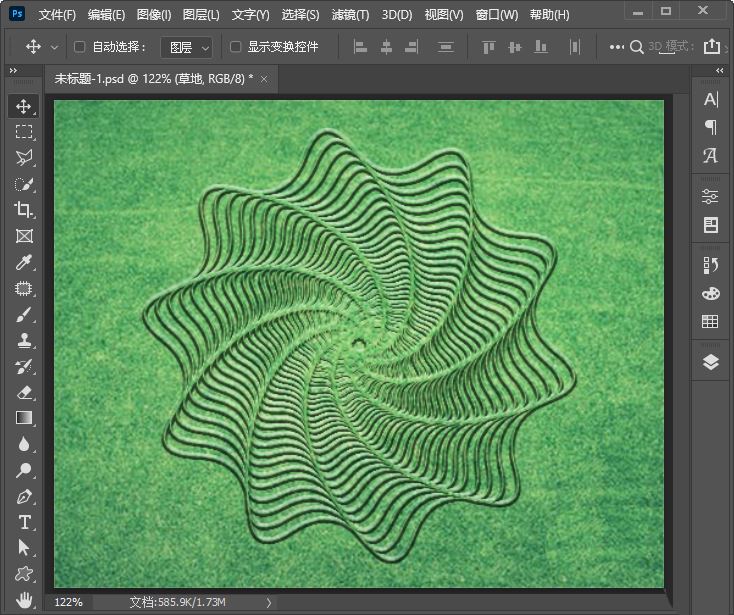Open the 选择(S) menu
The height and width of the screenshot is (615, 734).
coord(301,15)
